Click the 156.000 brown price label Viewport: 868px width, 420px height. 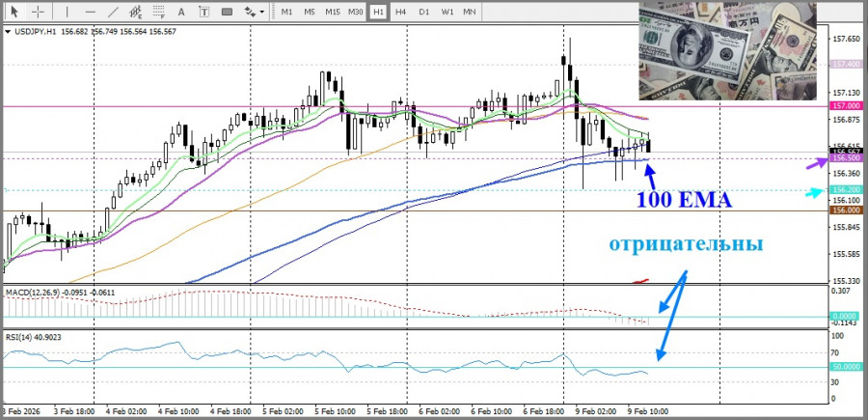coord(845,210)
